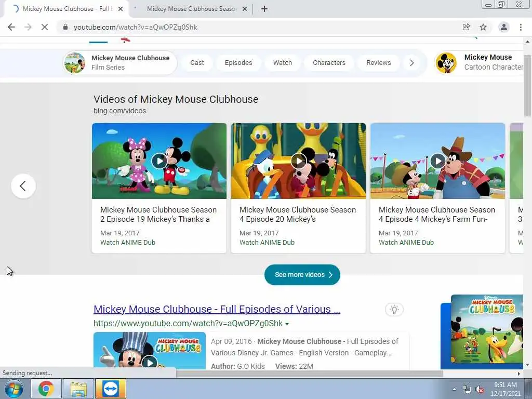
Task: Play the Full Episodes result thumbnail
Action: coord(150,351)
